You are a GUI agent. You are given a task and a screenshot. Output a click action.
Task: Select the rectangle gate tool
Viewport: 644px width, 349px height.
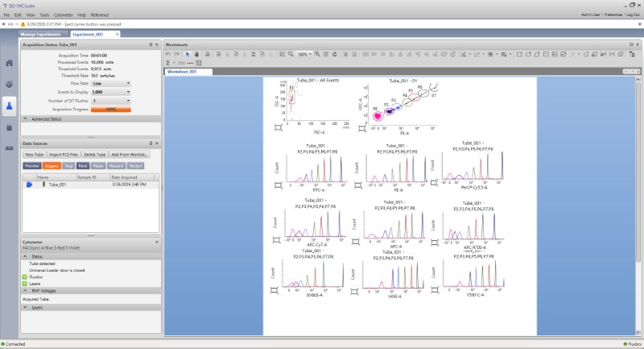click(519, 54)
